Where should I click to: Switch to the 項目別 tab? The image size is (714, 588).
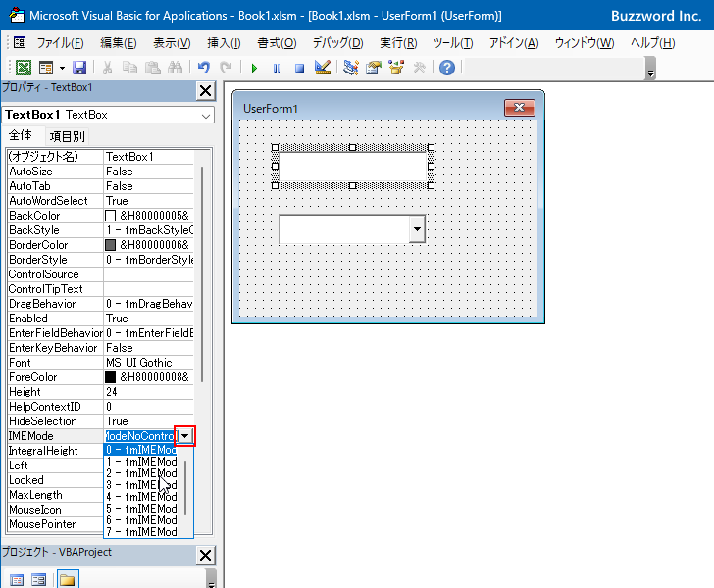coord(67,136)
